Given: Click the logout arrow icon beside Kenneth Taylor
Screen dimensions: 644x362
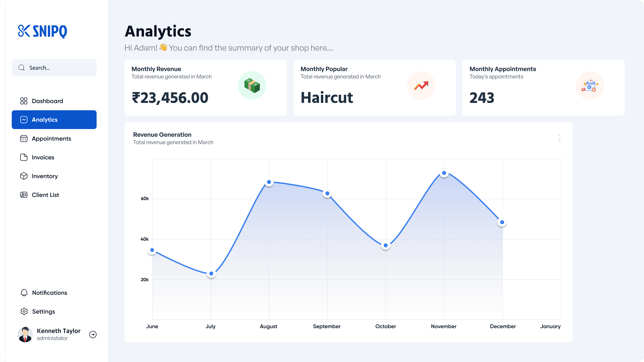Looking at the screenshot, I should tap(93, 334).
